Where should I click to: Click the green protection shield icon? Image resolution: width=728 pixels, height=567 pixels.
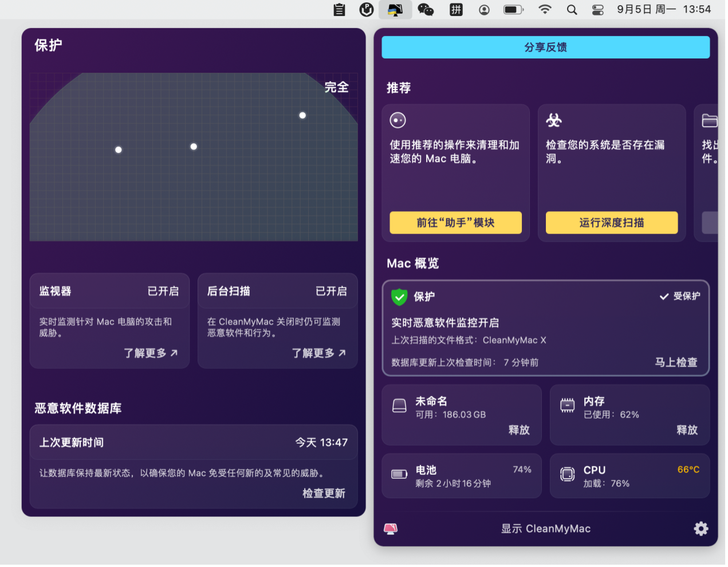click(399, 297)
